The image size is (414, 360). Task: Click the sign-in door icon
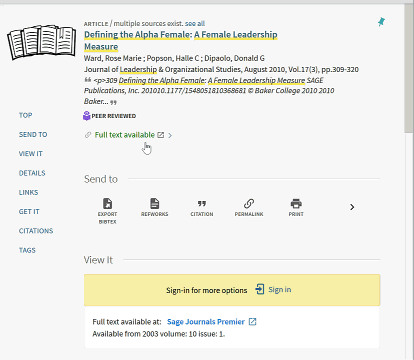coord(260,289)
